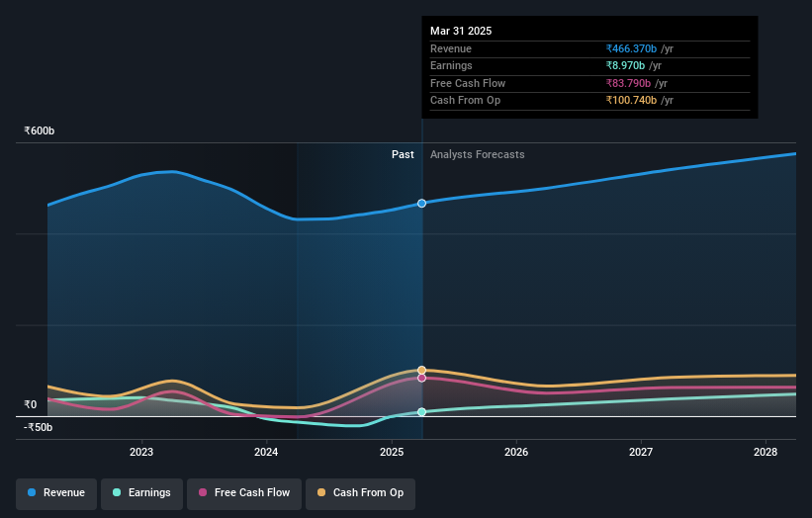Click the orange Cash From Op legend dot

[x=321, y=492]
